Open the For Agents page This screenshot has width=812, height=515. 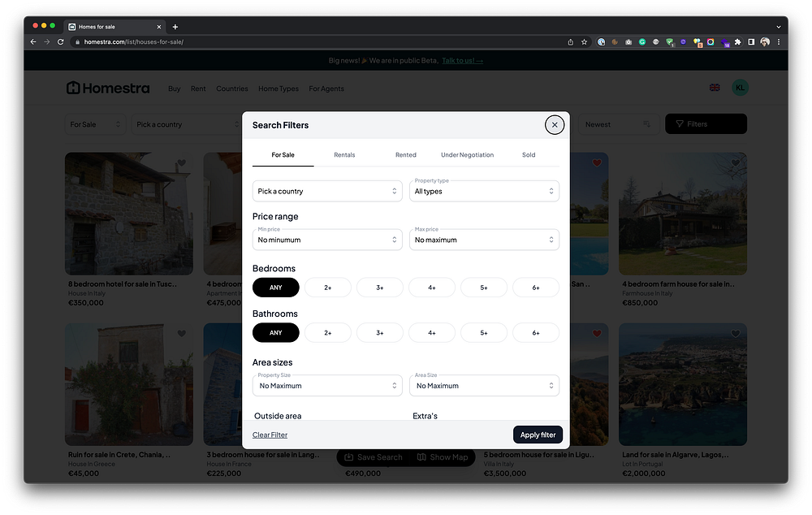(326, 89)
